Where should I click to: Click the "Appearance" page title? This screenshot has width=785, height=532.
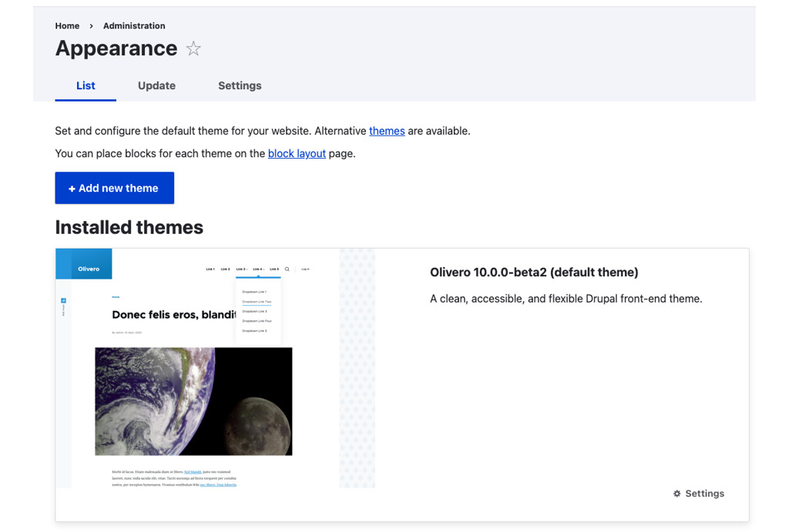(x=116, y=49)
